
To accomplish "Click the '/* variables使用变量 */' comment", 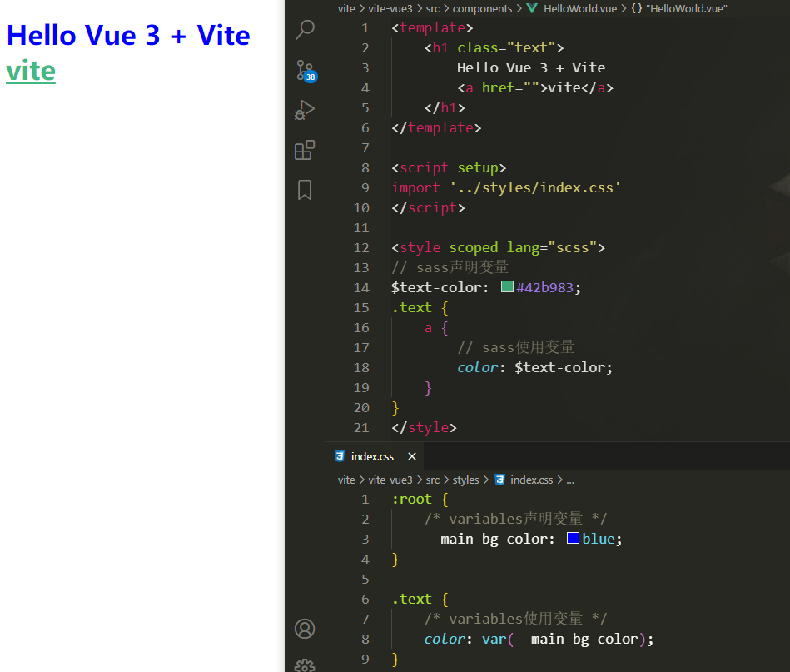I will click(x=515, y=619).
